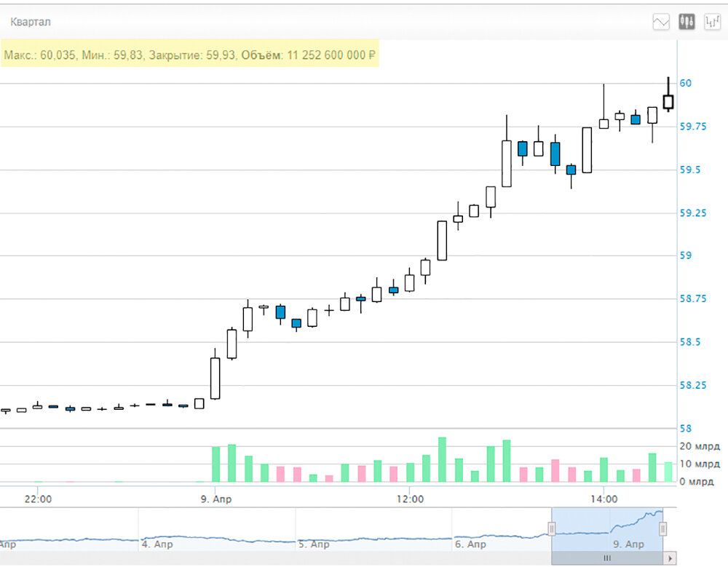Screen dimensions: 728x567
Task: Click the 59 price axis label
Action: [x=686, y=255]
